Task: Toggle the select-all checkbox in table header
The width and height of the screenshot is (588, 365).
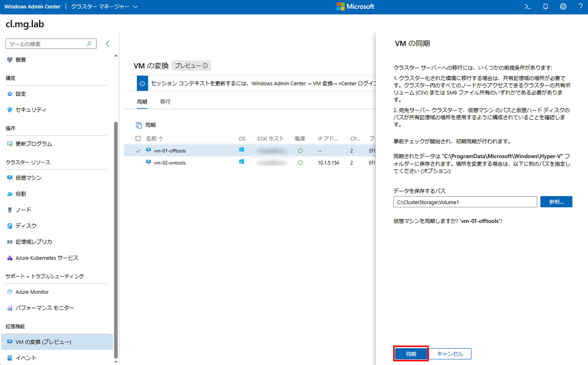Action: 138,138
